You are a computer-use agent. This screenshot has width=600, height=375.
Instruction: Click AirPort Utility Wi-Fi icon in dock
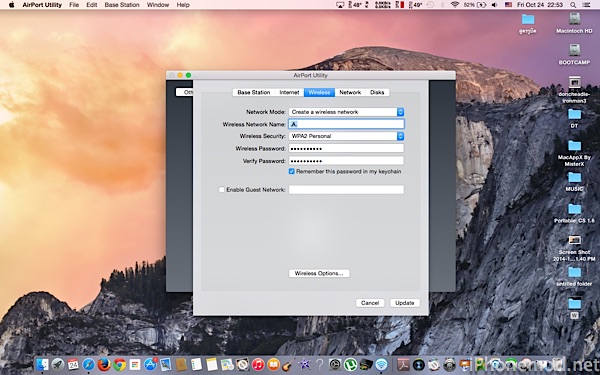point(381,365)
